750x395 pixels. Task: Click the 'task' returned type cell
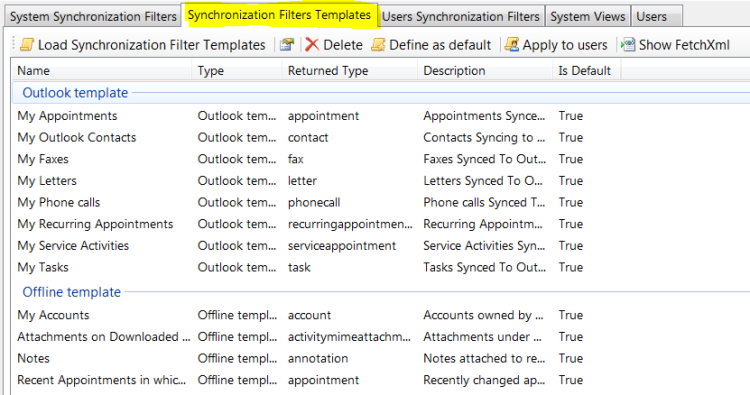(299, 267)
